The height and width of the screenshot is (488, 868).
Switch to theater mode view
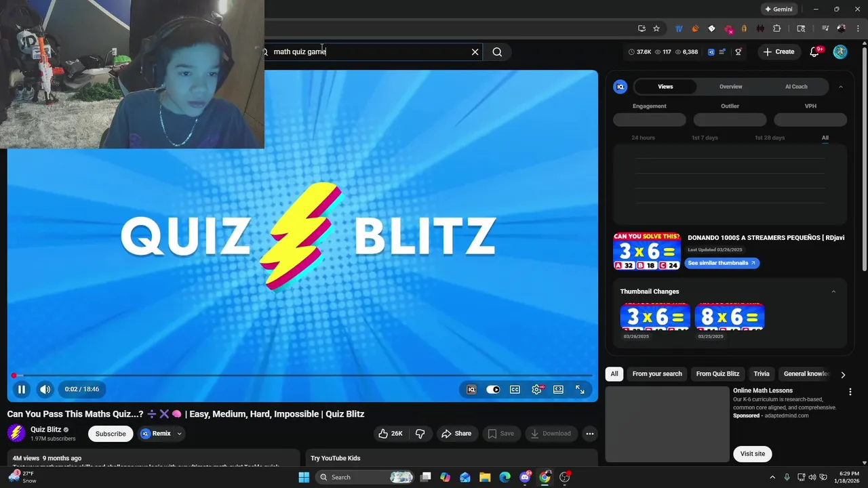tap(558, 389)
